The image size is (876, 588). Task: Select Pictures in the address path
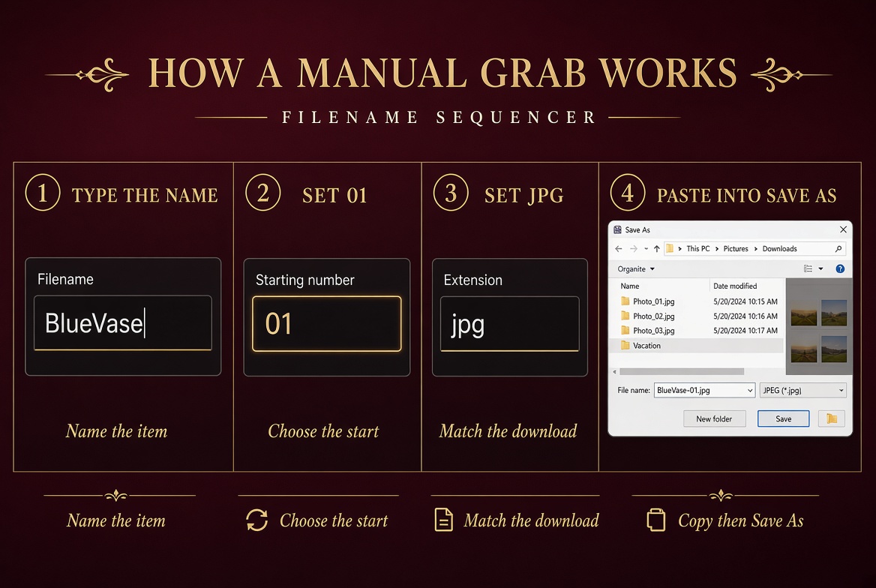pos(735,249)
